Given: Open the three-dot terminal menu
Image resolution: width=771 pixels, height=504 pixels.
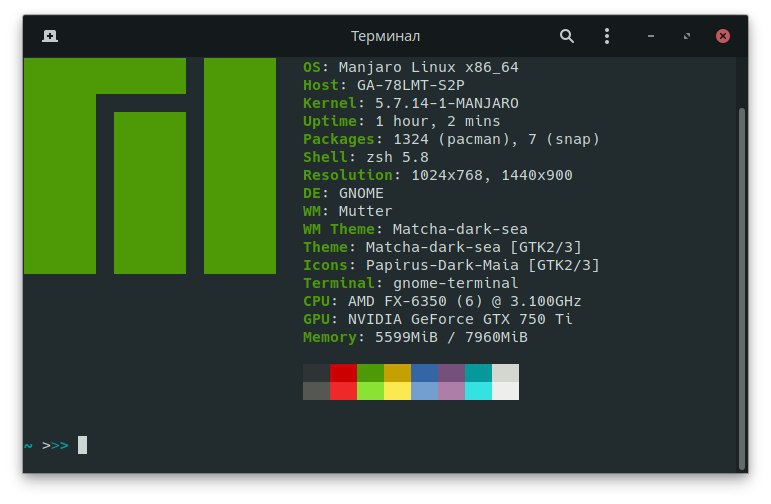Looking at the screenshot, I should [x=607, y=36].
